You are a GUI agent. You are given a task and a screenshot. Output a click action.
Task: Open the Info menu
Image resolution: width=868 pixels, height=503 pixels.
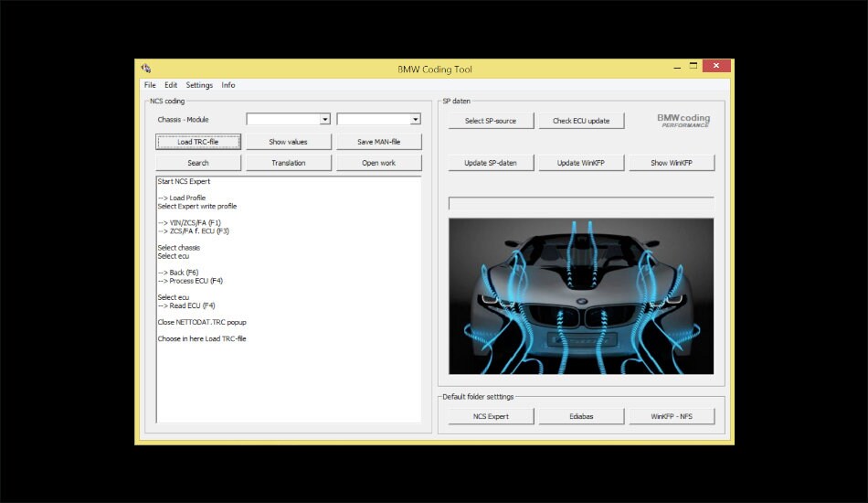click(x=228, y=85)
